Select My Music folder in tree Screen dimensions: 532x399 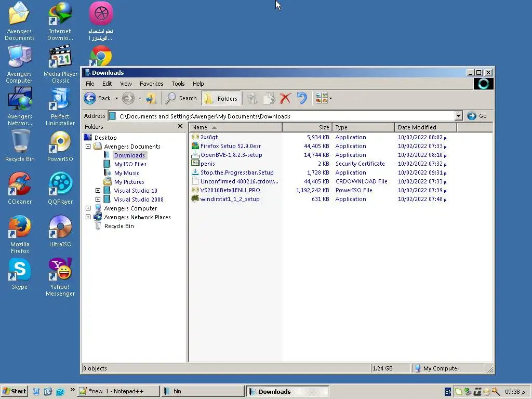click(127, 172)
